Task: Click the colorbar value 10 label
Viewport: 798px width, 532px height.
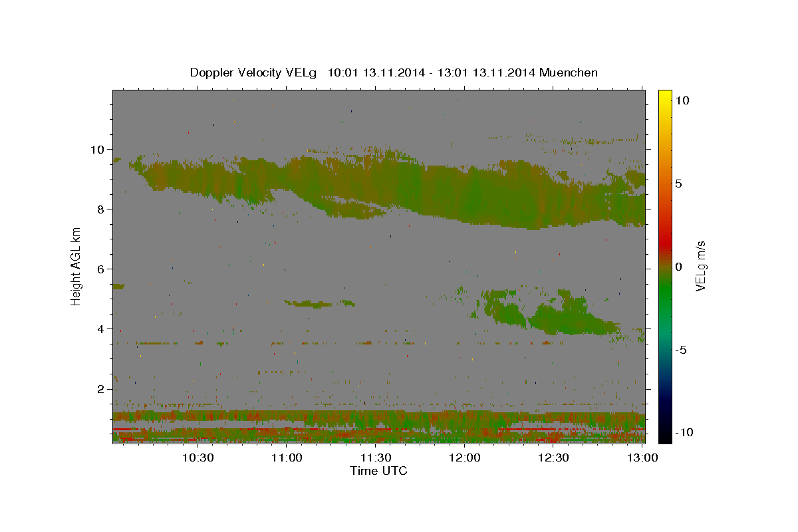Action: [x=682, y=100]
